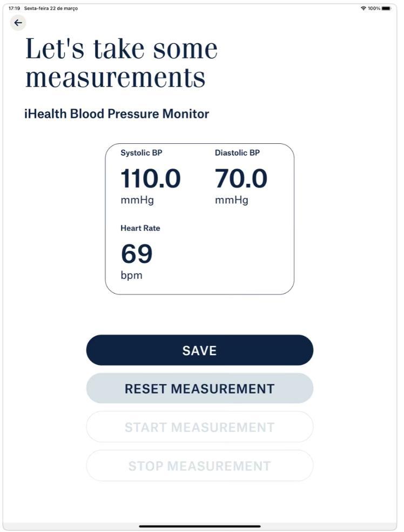Screen dimensions: 404x532
Task: Select the Diastolic BP value 70.0
Action: [x=240, y=178]
